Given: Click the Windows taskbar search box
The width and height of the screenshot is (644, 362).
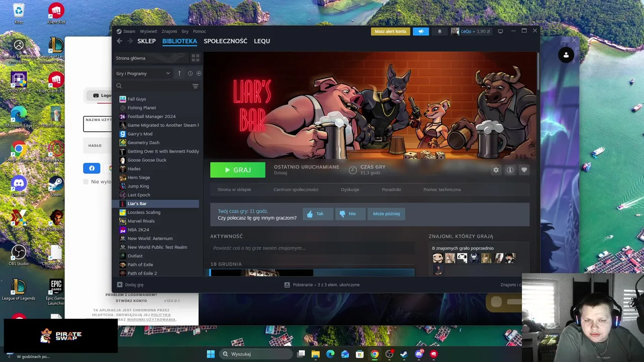Looking at the screenshot, I should (x=256, y=354).
